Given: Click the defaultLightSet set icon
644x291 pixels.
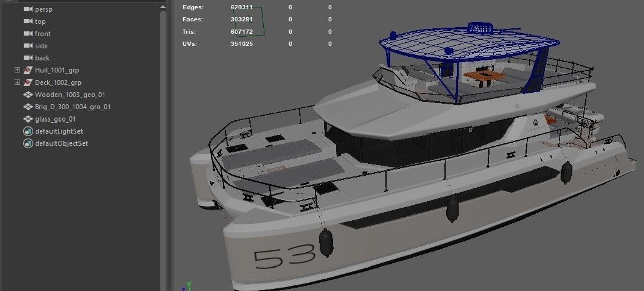Looking at the screenshot, I should pyautogui.click(x=28, y=131).
